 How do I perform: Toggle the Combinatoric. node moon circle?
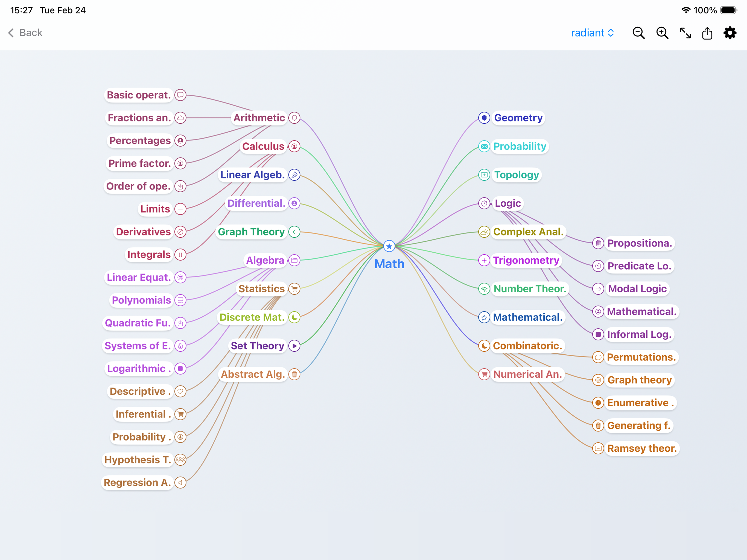click(x=484, y=346)
